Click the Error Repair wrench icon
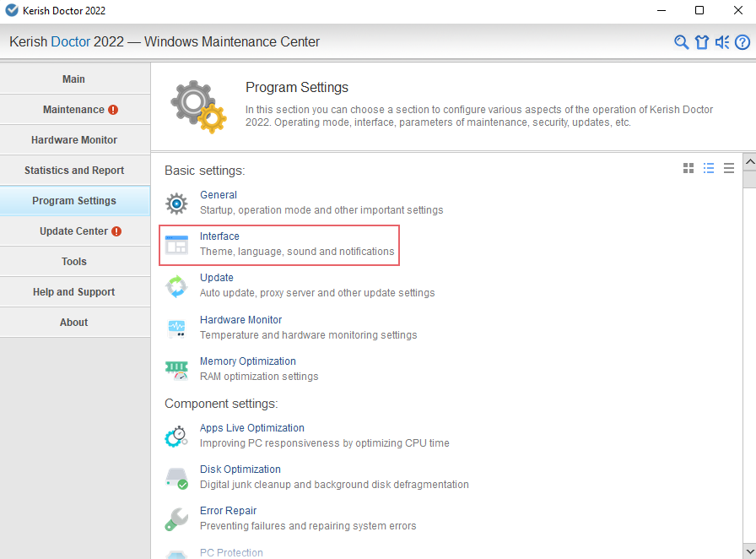This screenshot has height=559, width=756. (x=176, y=519)
